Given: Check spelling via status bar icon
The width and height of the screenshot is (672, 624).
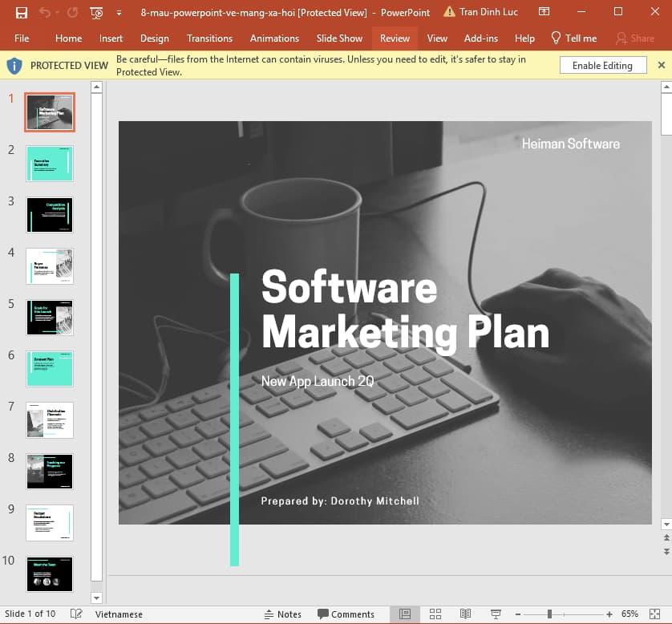Looking at the screenshot, I should (x=75, y=614).
